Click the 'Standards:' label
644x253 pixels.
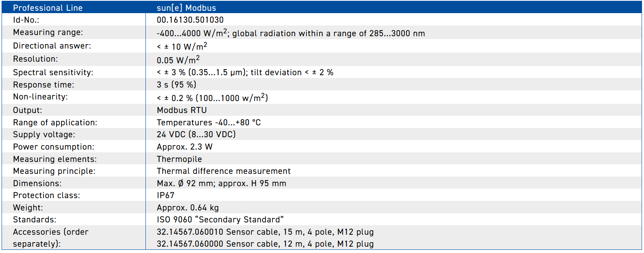pos(35,220)
